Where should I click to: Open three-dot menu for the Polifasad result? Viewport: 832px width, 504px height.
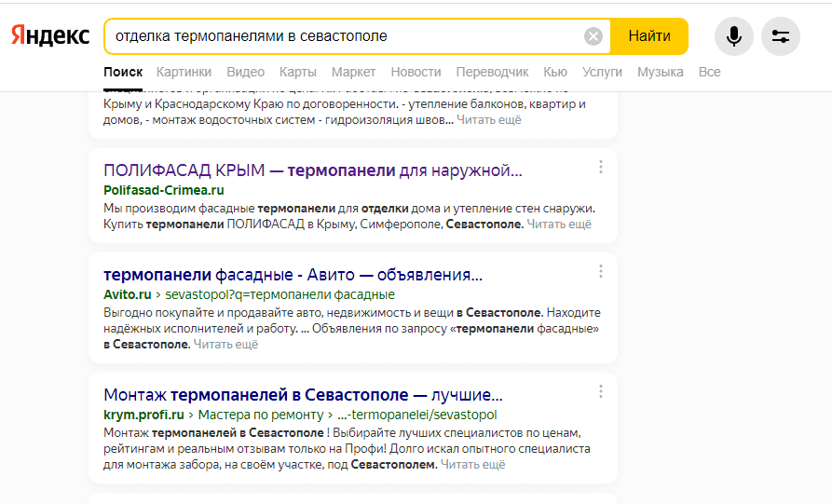pos(601,168)
